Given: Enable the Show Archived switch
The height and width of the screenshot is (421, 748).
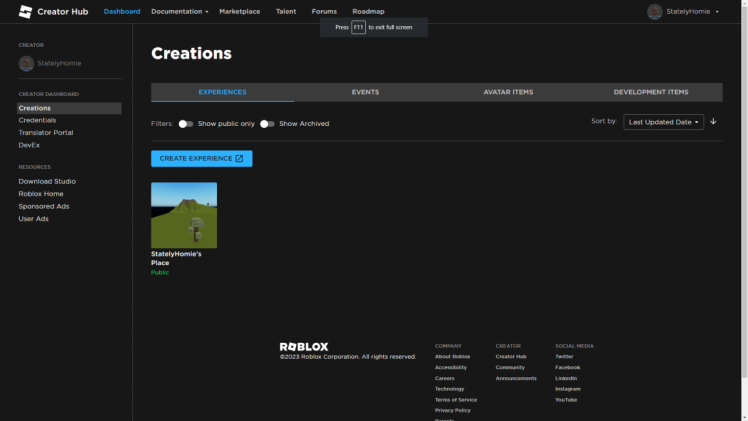Looking at the screenshot, I should 267,124.
